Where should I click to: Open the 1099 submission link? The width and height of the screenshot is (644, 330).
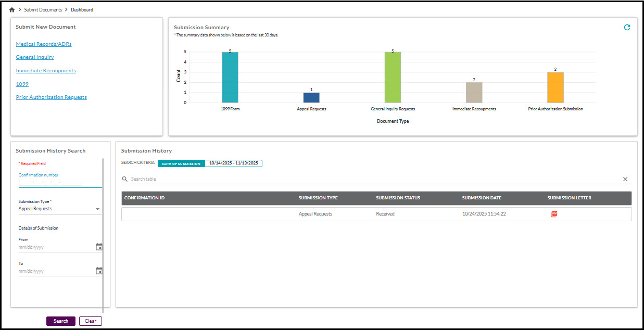tap(22, 84)
